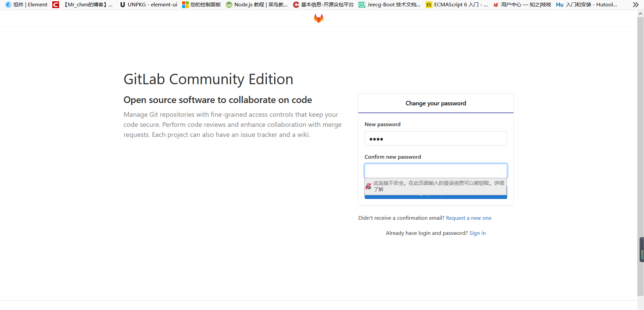Click the Request a new one link
Image resolution: width=644 pixels, height=310 pixels.
(x=469, y=218)
